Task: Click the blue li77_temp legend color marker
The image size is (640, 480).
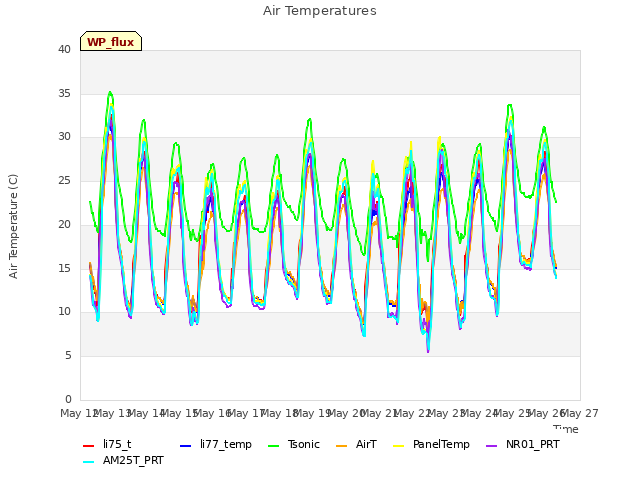Action: (186, 446)
